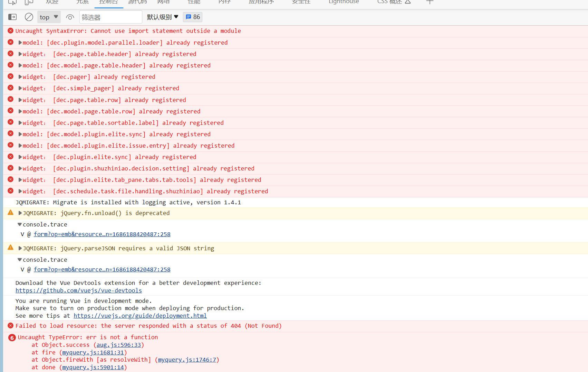This screenshot has width=588, height=372.
Task: Open source link myquery.js:1681:31
Action: point(93,352)
